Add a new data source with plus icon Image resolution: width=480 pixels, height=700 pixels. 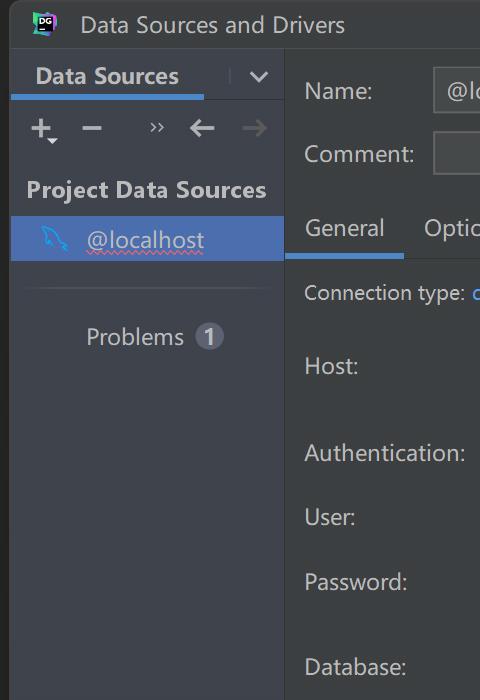tap(41, 128)
